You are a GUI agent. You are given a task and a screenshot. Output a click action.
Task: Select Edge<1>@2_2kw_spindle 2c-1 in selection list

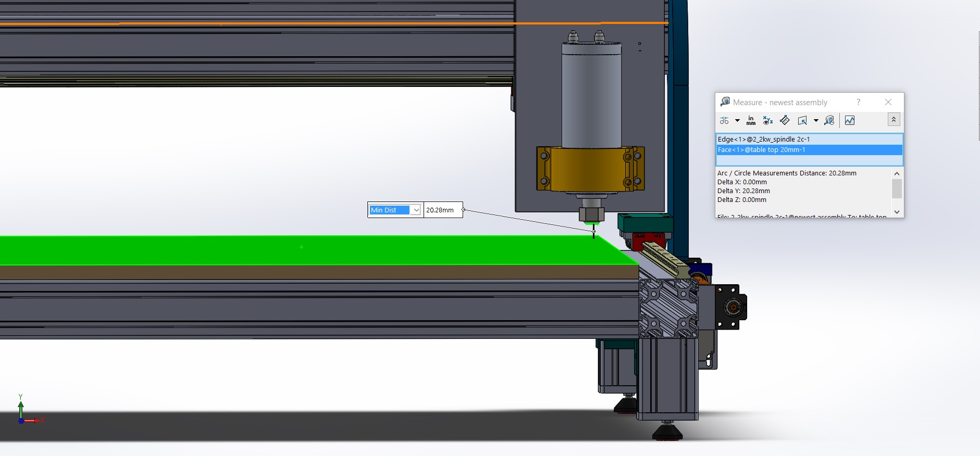click(763, 139)
